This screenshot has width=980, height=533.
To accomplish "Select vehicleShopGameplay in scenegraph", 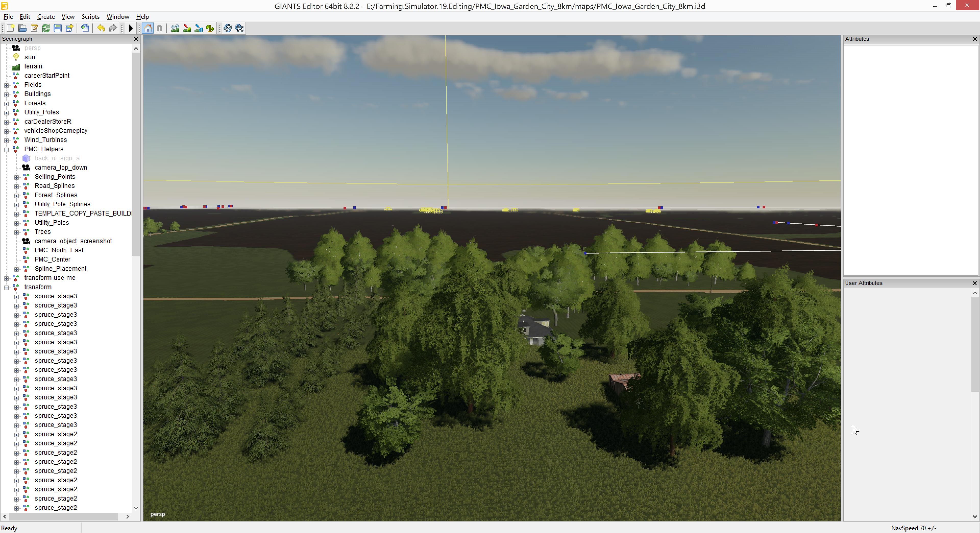I will [x=56, y=131].
